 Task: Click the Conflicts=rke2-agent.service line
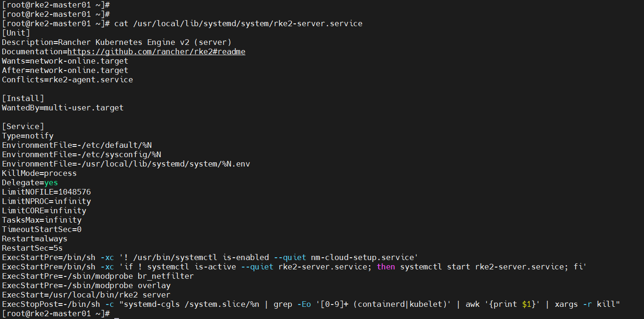point(67,80)
